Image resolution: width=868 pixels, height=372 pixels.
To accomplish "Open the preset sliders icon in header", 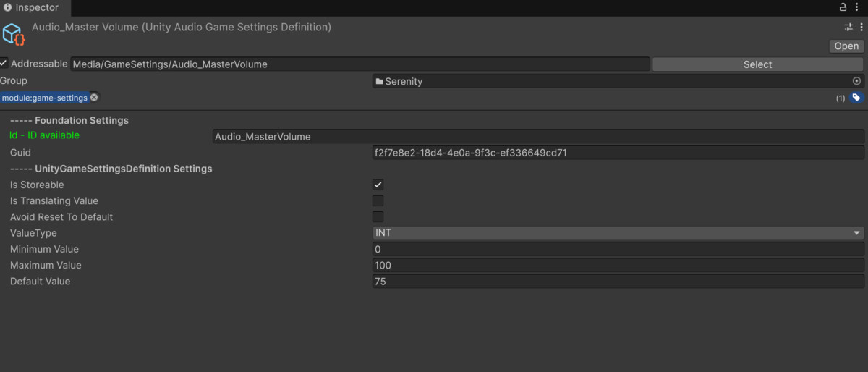I will (848, 27).
